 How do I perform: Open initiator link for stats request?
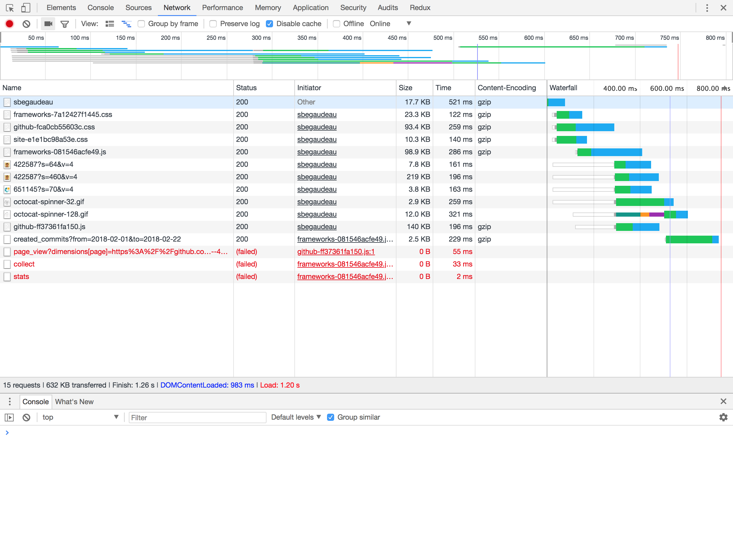pyautogui.click(x=345, y=277)
